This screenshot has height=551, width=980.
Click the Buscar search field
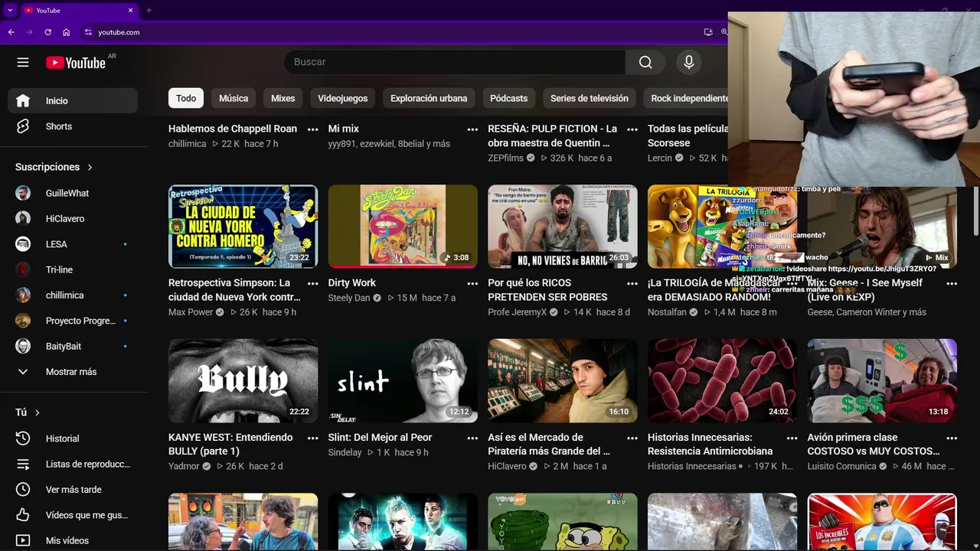455,63
